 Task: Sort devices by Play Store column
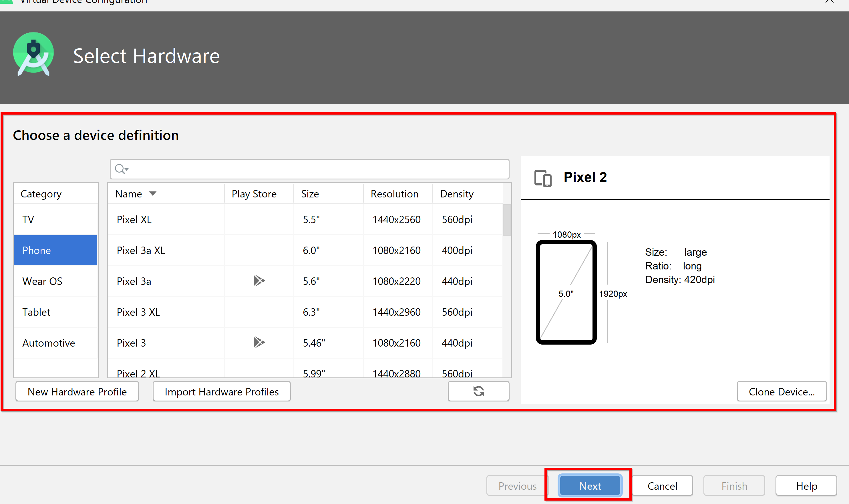[259, 194]
